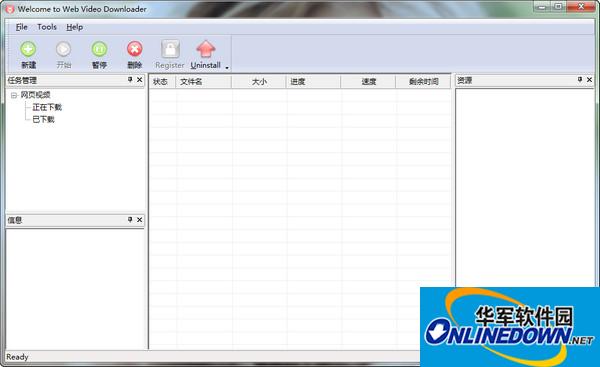Image resolution: width=600 pixels, height=367 pixels.
Task: Collapse the 网页视频 tree node
Action: click(14, 95)
